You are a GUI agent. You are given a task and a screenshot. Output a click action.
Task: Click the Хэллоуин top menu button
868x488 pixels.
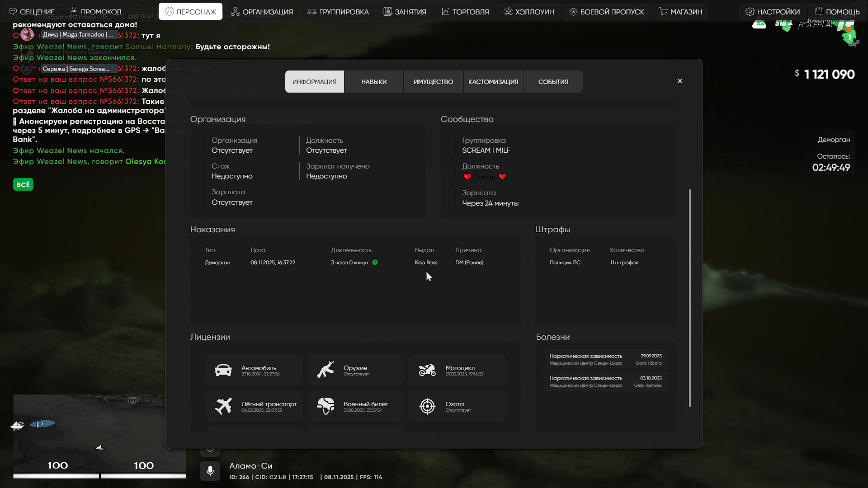(528, 12)
